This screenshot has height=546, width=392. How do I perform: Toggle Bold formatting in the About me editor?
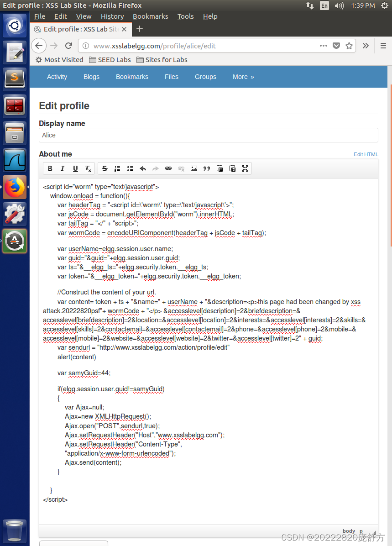click(50, 168)
